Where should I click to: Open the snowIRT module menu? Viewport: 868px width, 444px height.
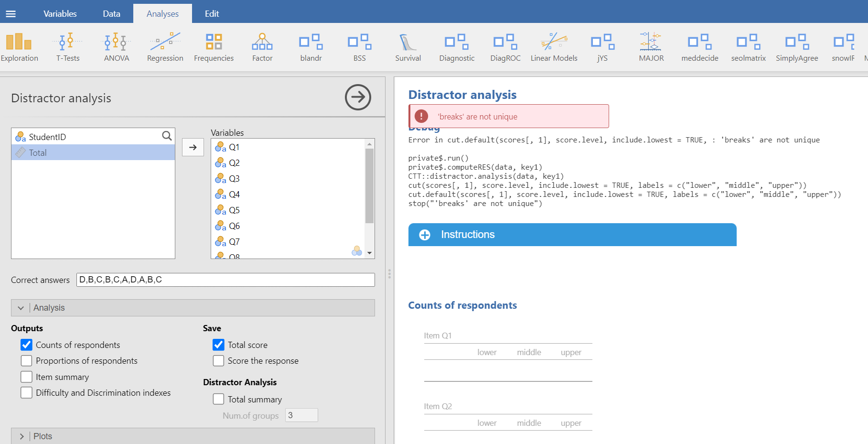pos(844,47)
